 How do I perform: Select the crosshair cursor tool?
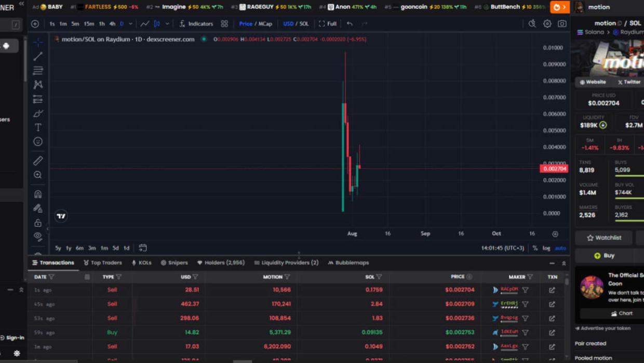pos(38,42)
